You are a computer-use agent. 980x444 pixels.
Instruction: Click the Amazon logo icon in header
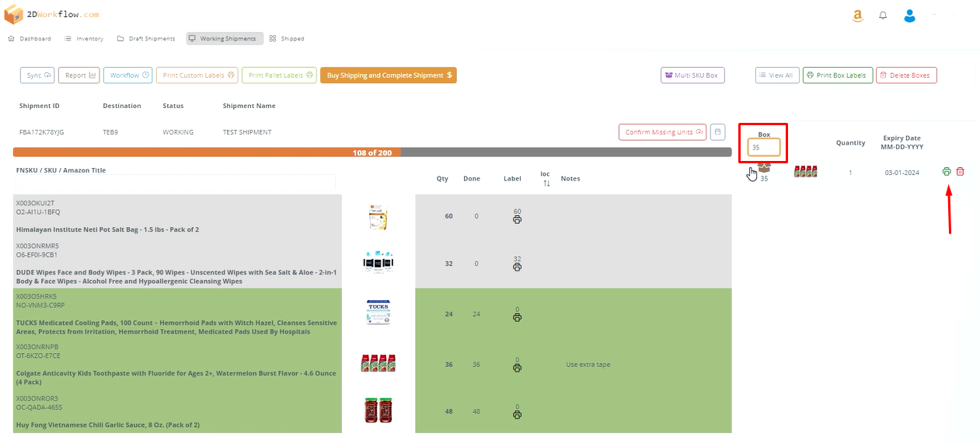coord(857,16)
